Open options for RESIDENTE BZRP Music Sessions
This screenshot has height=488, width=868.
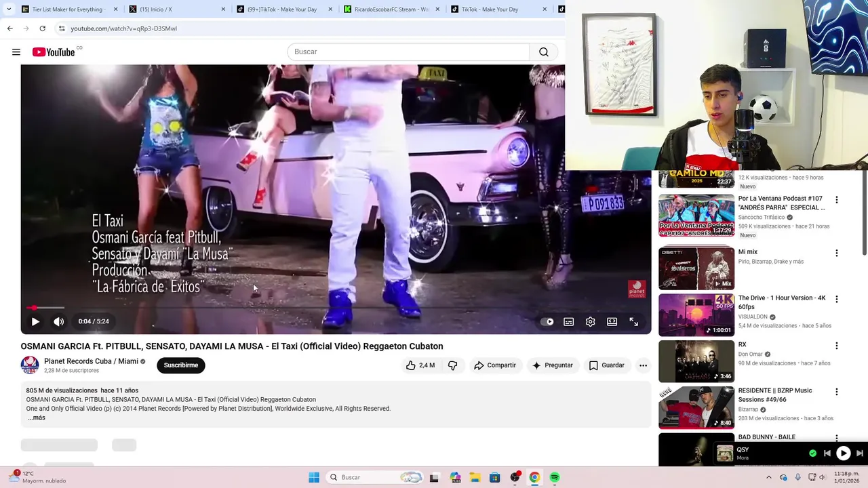(x=836, y=392)
